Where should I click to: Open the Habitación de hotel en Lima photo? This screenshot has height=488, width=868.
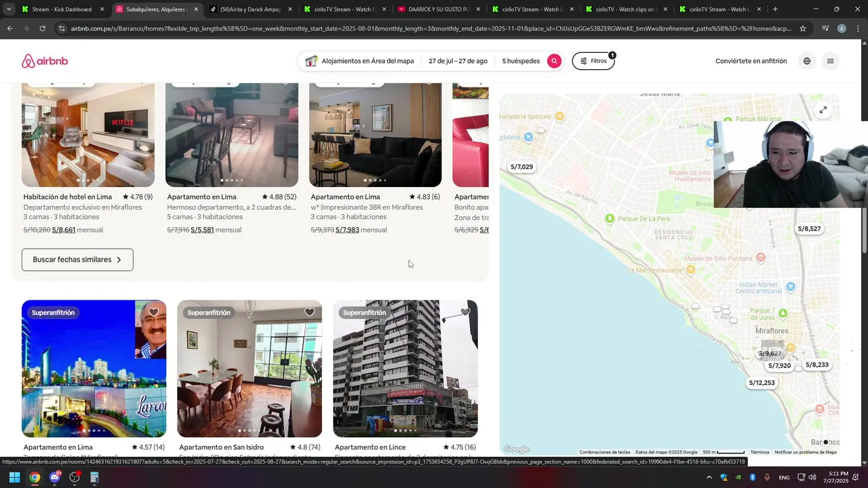point(88,135)
